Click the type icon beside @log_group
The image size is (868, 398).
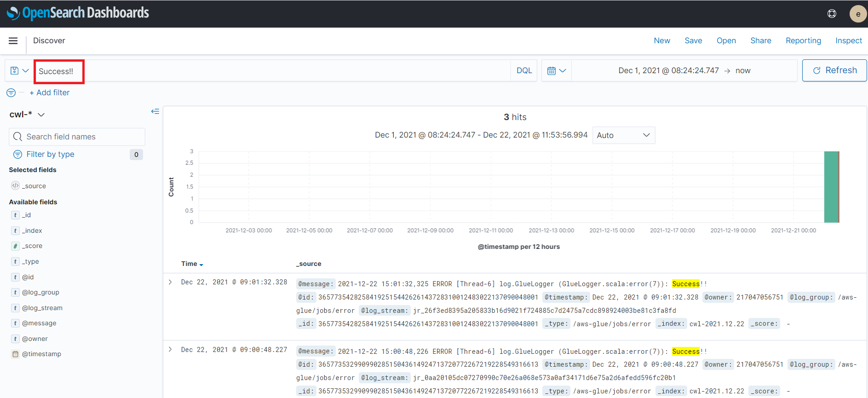pos(15,293)
